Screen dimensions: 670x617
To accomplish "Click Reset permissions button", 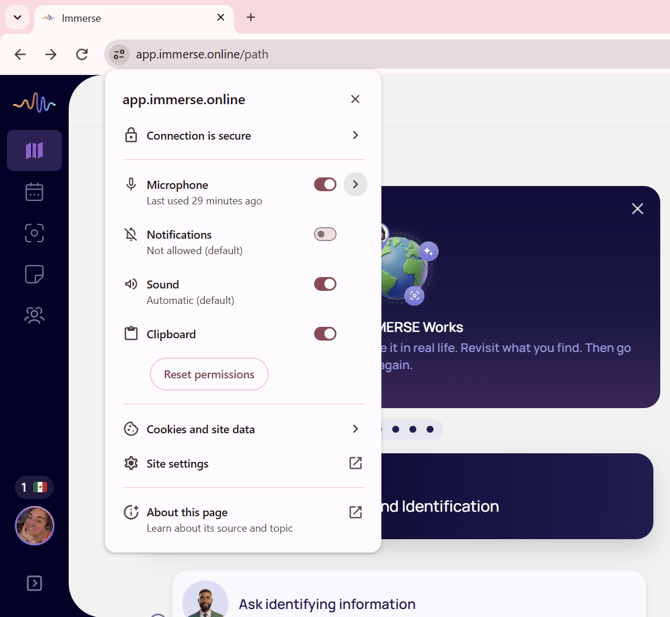I will point(209,374).
